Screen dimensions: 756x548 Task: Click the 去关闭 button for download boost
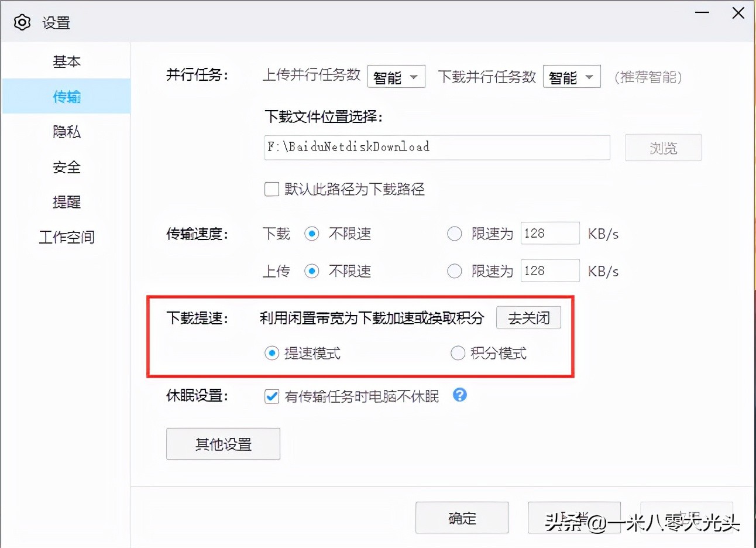click(528, 317)
